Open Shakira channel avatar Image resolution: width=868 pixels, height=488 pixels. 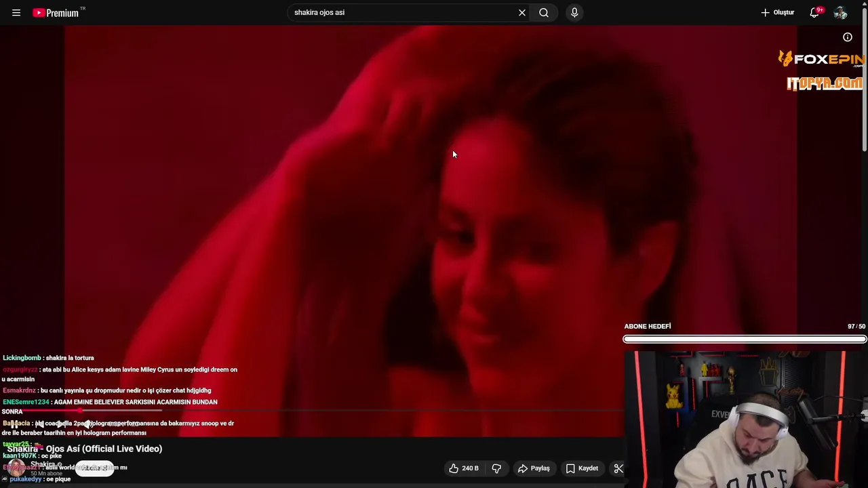tap(17, 468)
